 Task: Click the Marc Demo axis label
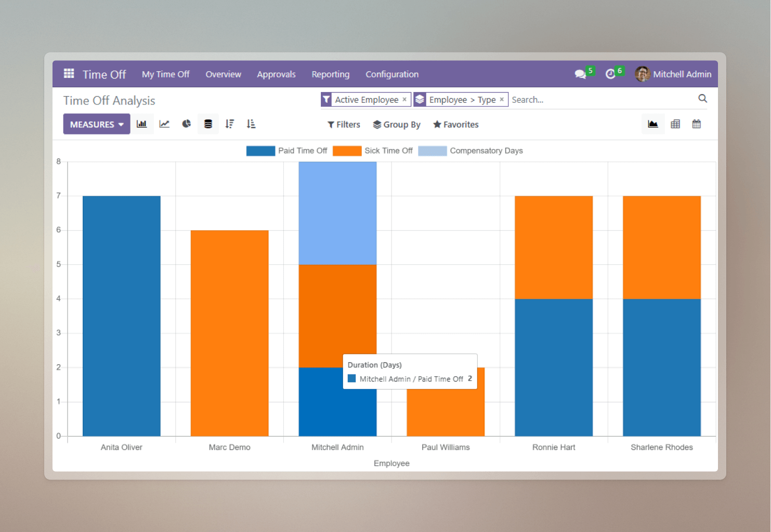pyautogui.click(x=230, y=447)
